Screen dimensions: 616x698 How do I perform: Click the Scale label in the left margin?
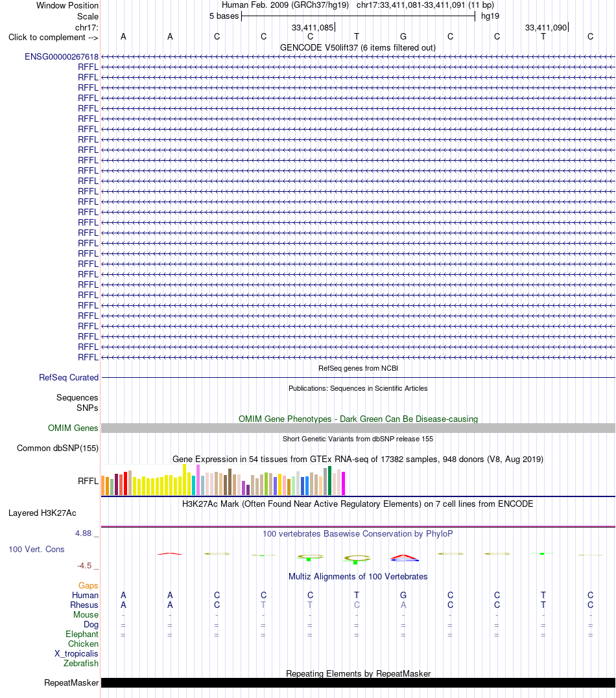(x=88, y=16)
